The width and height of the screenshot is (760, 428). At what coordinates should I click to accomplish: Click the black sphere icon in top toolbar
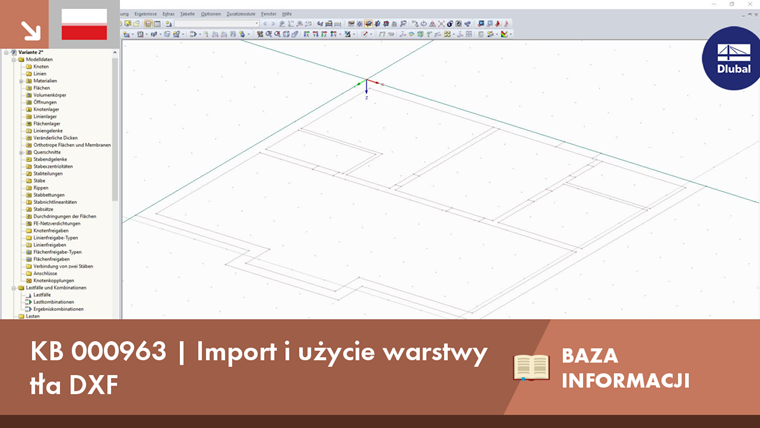pos(450,24)
